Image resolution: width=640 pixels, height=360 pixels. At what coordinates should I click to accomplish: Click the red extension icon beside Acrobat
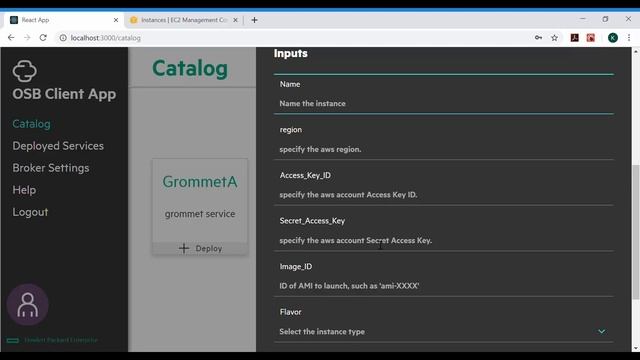point(591,38)
